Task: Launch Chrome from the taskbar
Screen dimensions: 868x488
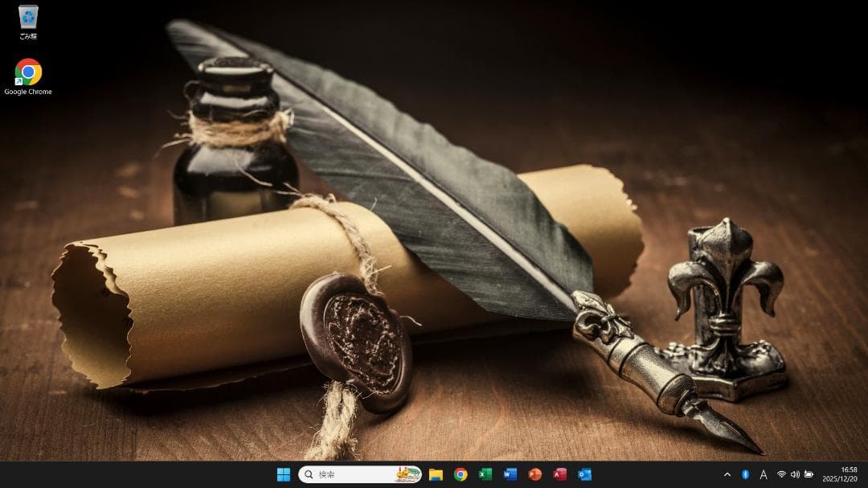Action: pos(461,474)
